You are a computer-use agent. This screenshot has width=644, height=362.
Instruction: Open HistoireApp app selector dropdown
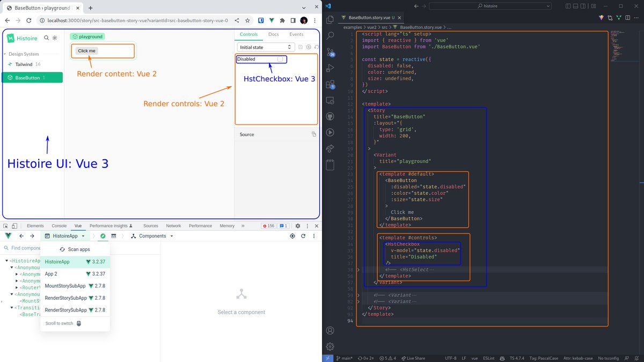click(65, 236)
